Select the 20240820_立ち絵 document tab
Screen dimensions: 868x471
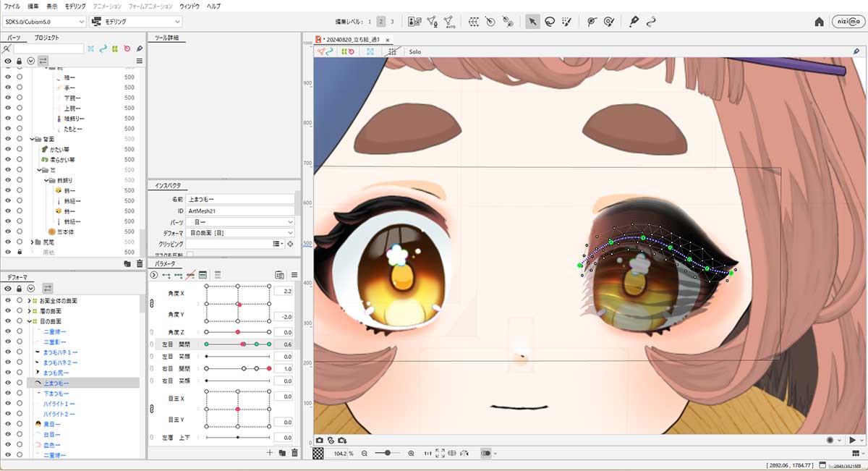[353, 40]
